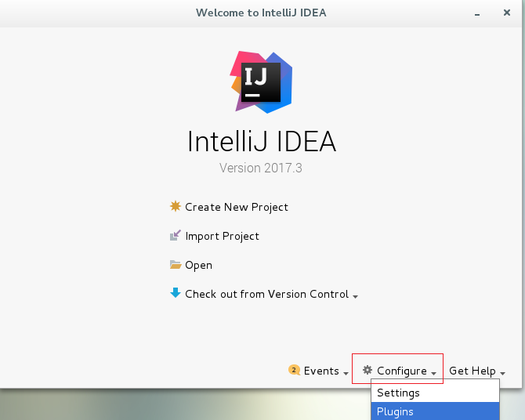This screenshot has width=525, height=420.
Task: Click the Import Project arrow icon
Action: pyautogui.click(x=175, y=235)
